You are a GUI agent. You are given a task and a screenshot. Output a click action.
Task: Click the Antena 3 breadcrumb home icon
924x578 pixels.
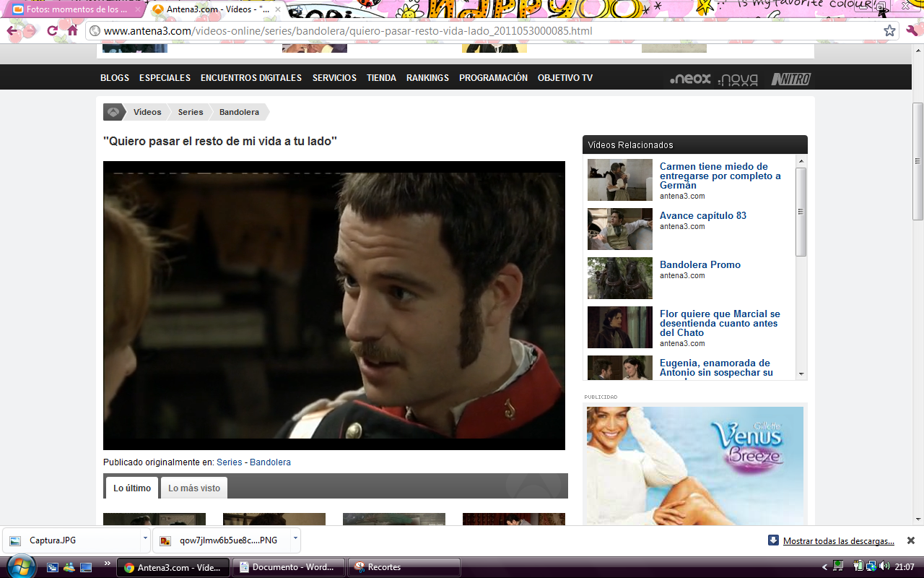pos(113,112)
